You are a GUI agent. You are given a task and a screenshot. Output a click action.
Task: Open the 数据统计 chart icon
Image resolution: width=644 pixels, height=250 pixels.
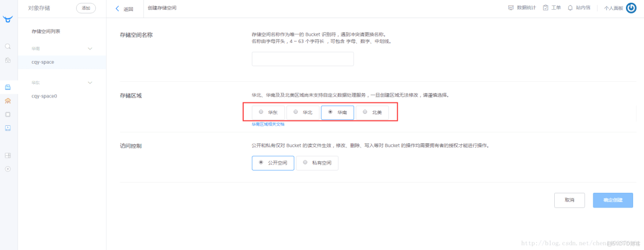point(511,8)
